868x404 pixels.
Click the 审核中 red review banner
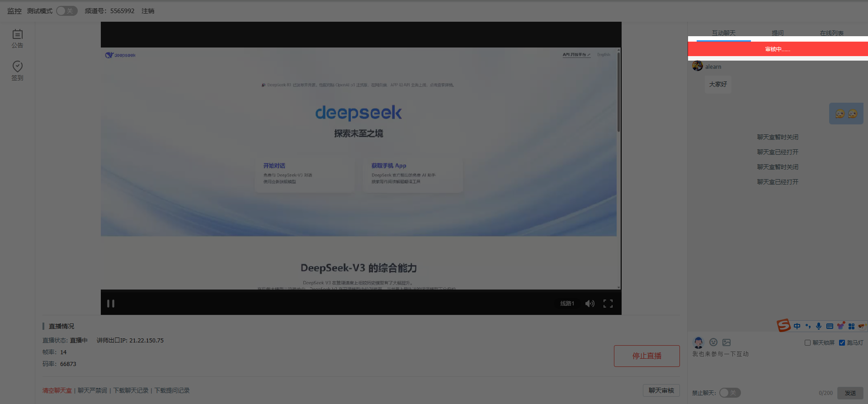pyautogui.click(x=778, y=49)
